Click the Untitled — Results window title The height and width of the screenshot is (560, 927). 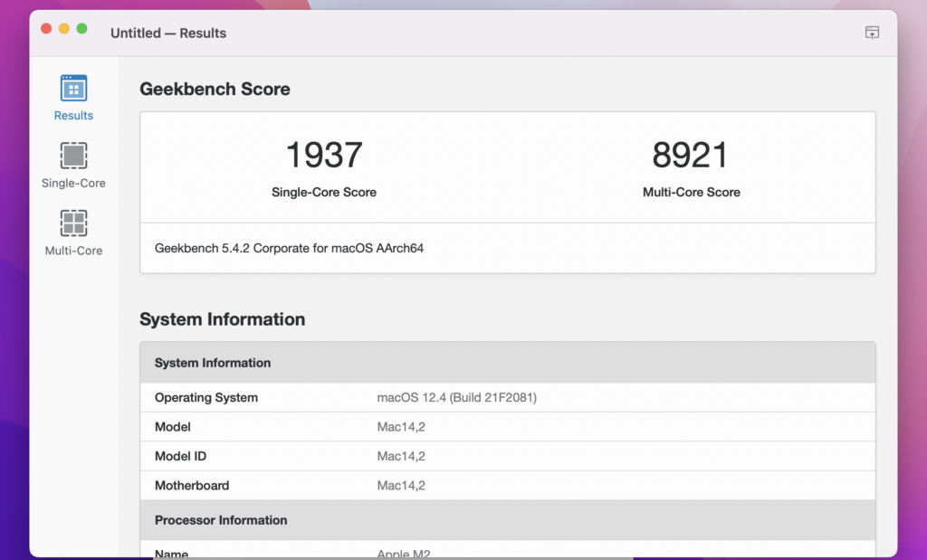[x=168, y=33]
